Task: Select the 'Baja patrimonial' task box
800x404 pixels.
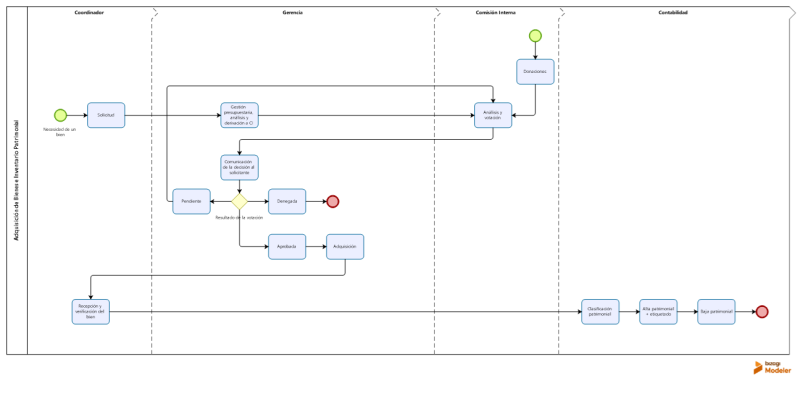Action: 716,312
